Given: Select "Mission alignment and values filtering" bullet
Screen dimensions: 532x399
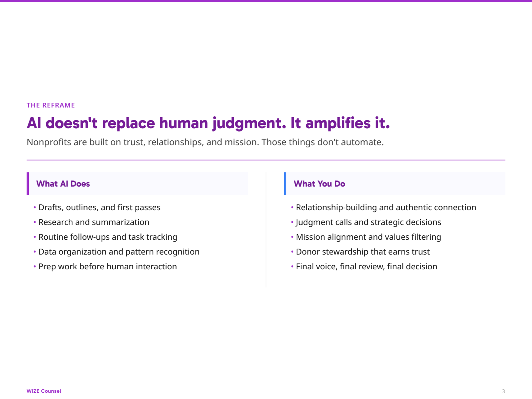Looking at the screenshot, I should [x=368, y=237].
